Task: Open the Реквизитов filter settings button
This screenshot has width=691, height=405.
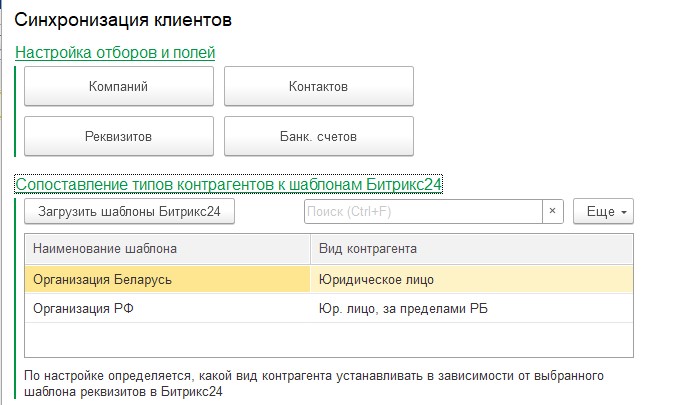Action: point(119,136)
